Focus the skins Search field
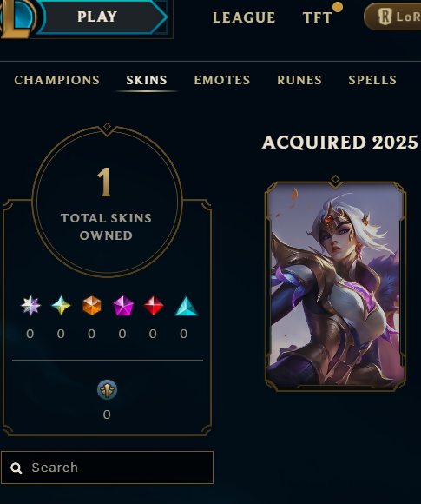Viewport: 421px width, 504px height. click(x=108, y=468)
